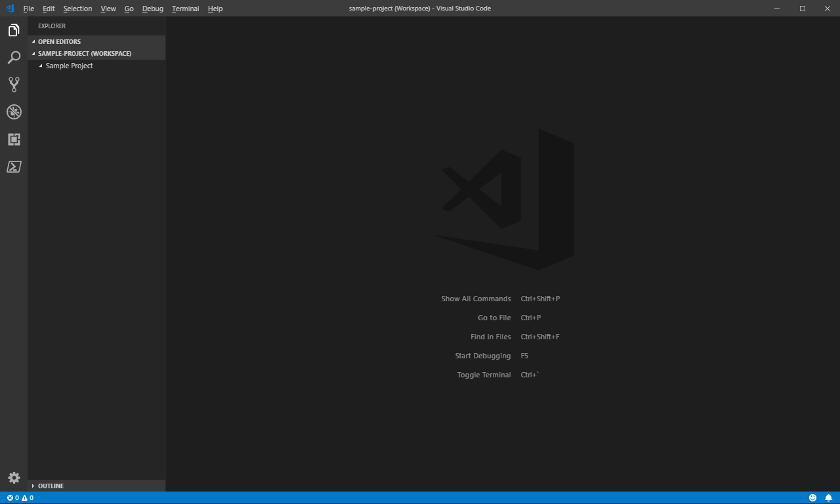The height and width of the screenshot is (504, 840).
Task: Open the Help menu
Action: [215, 9]
